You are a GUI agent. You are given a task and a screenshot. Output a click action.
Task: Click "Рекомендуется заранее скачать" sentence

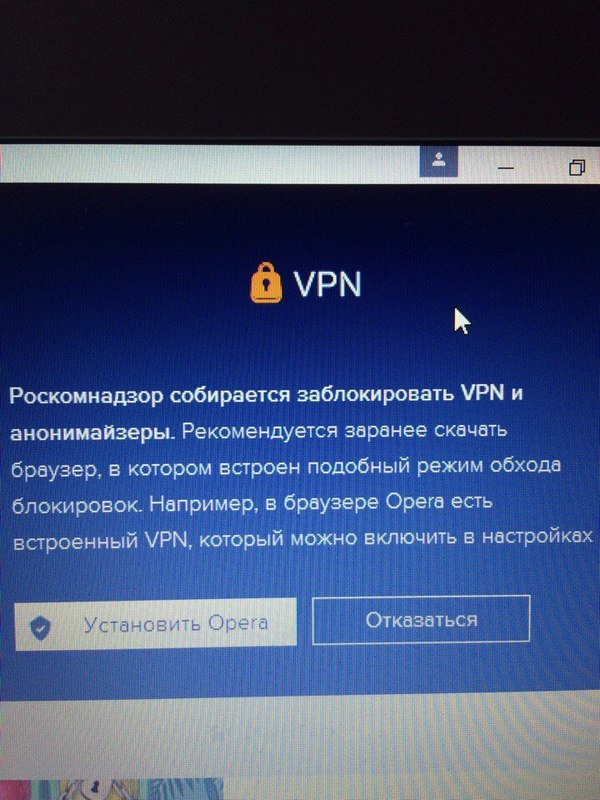pos(344,431)
